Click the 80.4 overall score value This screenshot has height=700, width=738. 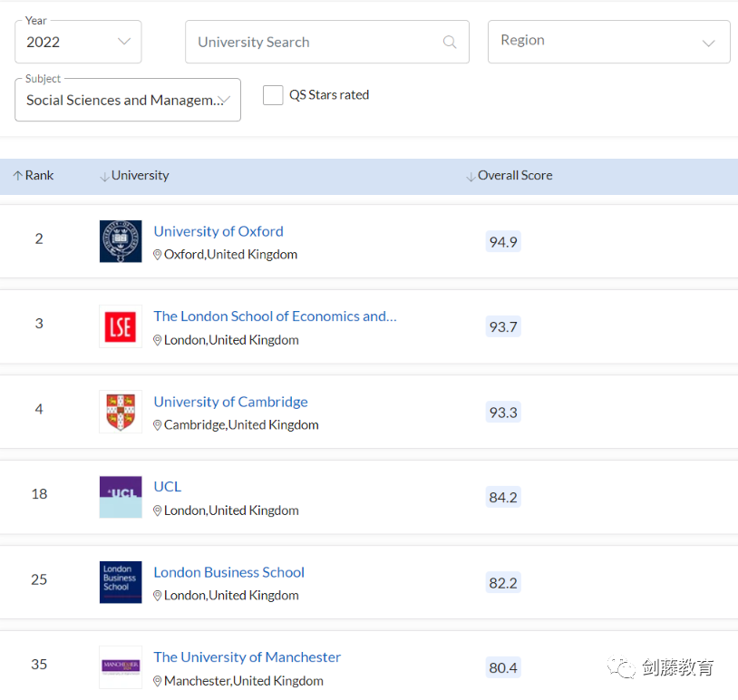click(503, 667)
